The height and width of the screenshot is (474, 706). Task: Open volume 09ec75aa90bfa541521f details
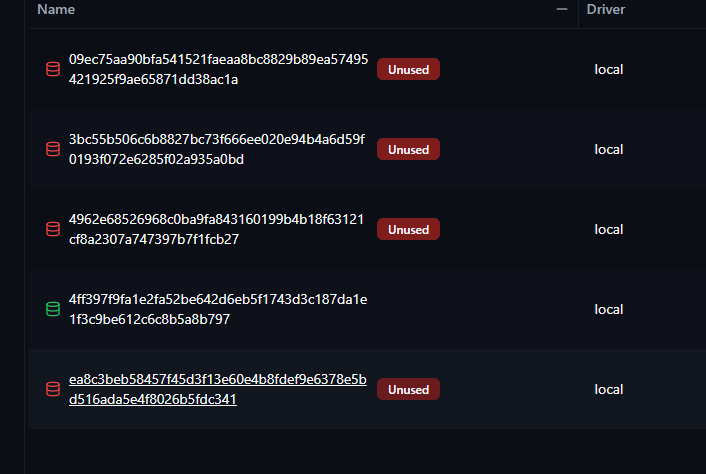(x=218, y=70)
